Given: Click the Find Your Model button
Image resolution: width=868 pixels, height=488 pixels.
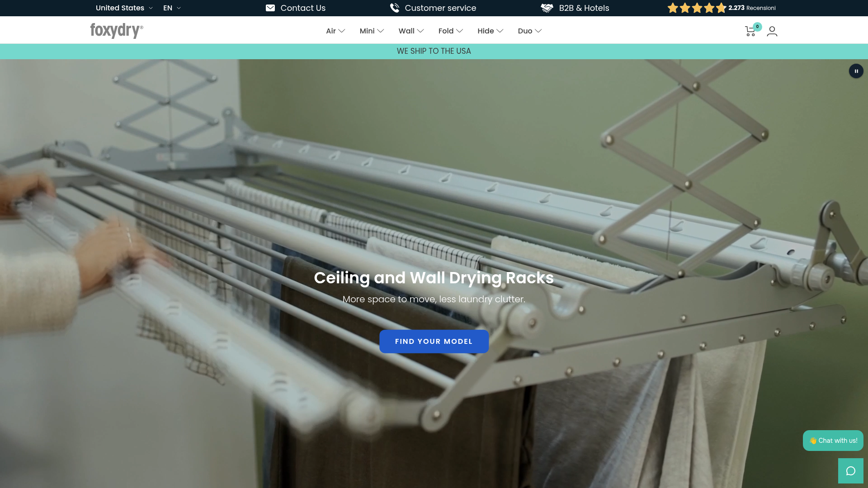Looking at the screenshot, I should [x=434, y=342].
